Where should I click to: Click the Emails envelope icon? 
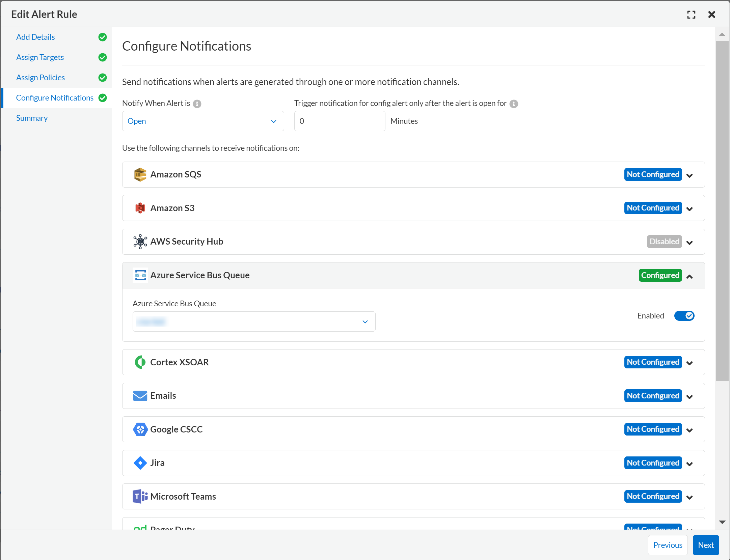(140, 396)
